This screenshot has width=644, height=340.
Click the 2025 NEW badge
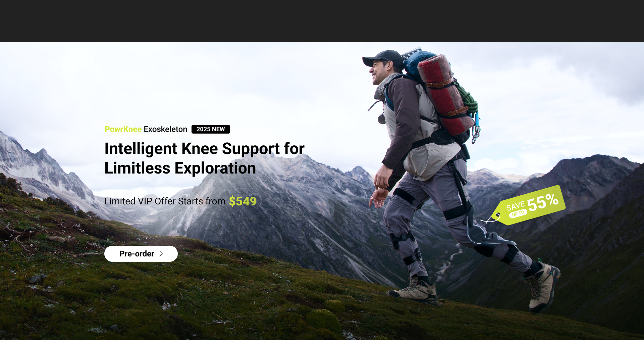[x=211, y=129]
